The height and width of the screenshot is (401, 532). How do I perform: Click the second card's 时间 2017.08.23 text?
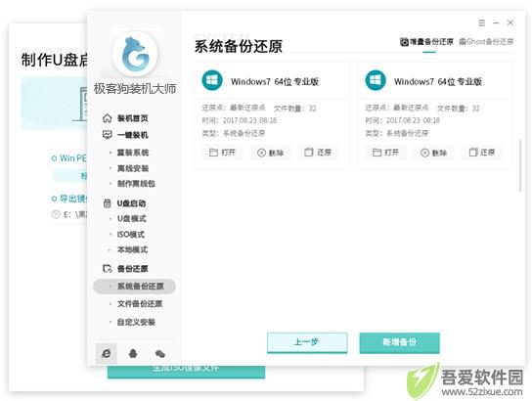pos(403,120)
